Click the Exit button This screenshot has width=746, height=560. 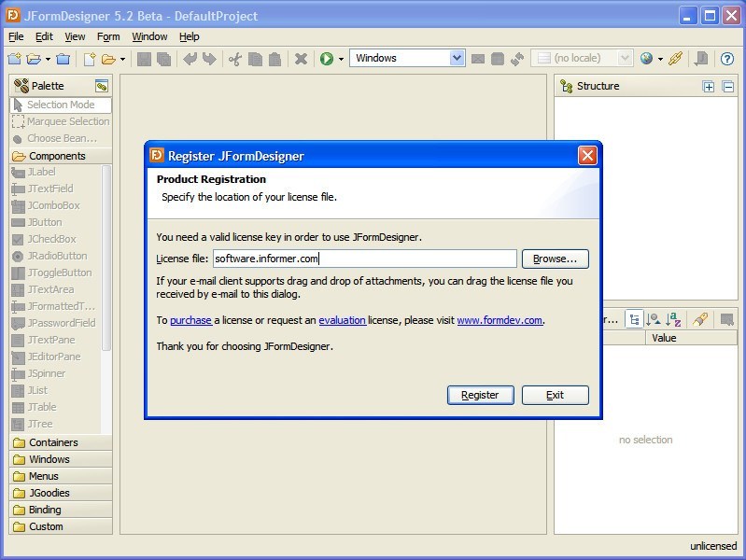(x=556, y=395)
